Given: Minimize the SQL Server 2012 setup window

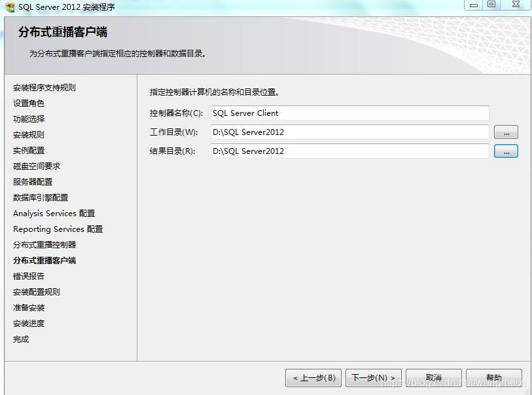Looking at the screenshot, I should click(x=474, y=5).
